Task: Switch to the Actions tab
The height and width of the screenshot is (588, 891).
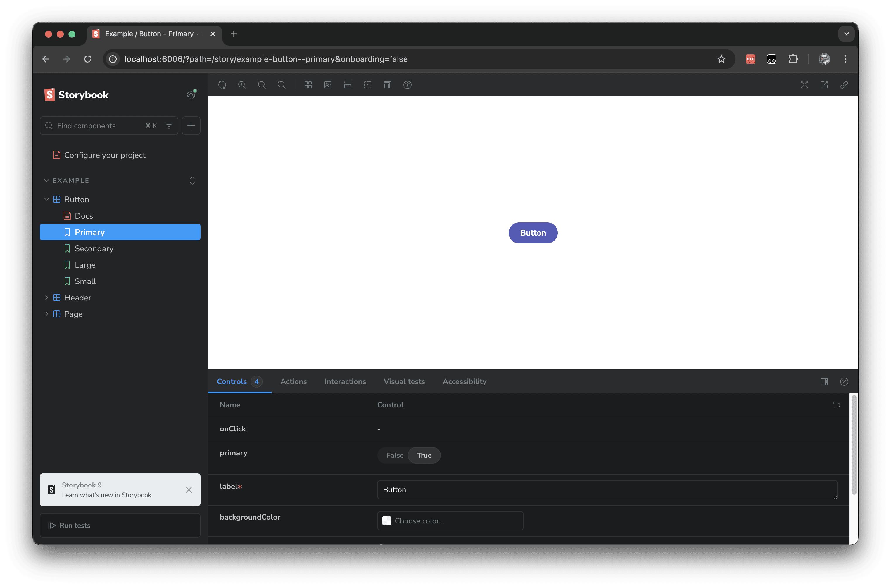Action: coord(293,381)
